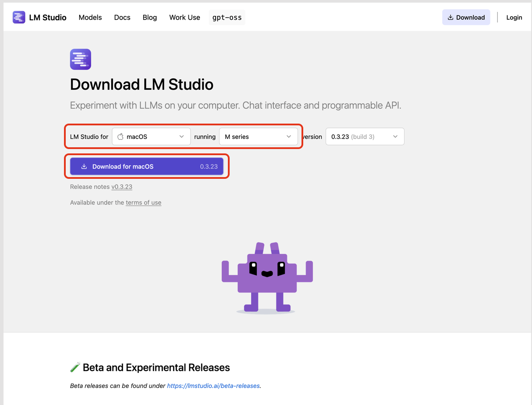The height and width of the screenshot is (405, 532).
Task: Click the Login link
Action: tap(514, 18)
